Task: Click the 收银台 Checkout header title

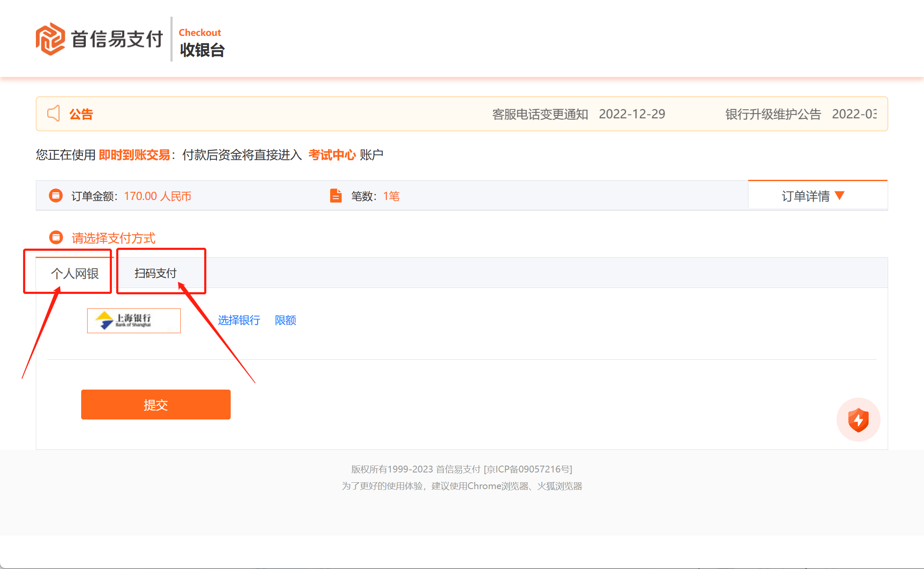Action: (x=202, y=50)
